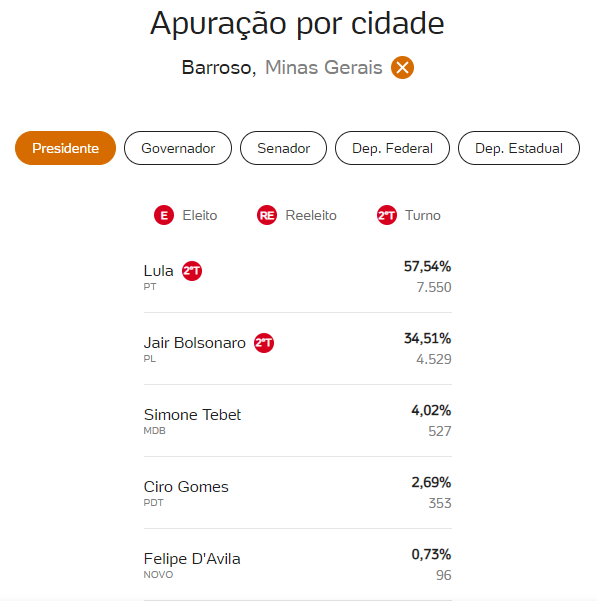Screen dimensions: 597x601
Task: Click Felipe D'Avila candidate name
Action: tap(192, 559)
